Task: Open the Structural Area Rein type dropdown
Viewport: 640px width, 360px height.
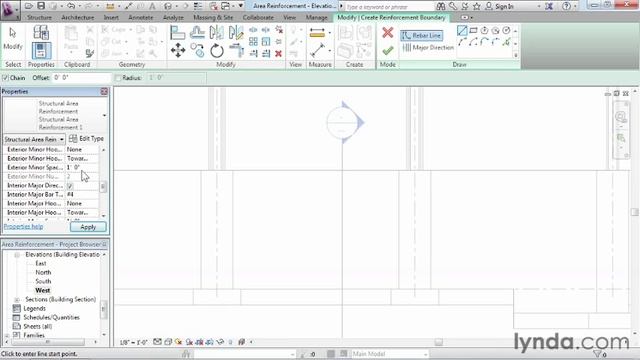Action: (x=34, y=139)
